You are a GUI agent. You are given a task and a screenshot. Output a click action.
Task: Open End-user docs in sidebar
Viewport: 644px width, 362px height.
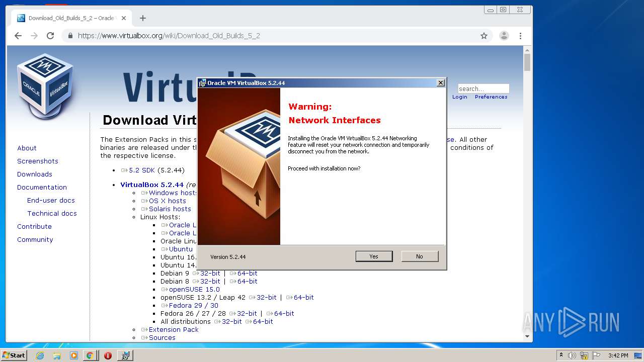click(x=51, y=201)
